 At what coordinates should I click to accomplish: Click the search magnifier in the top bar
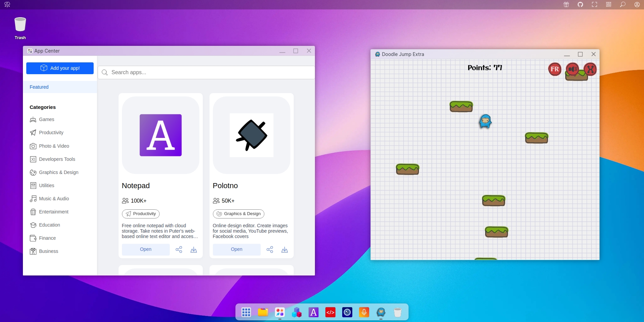(x=623, y=4)
